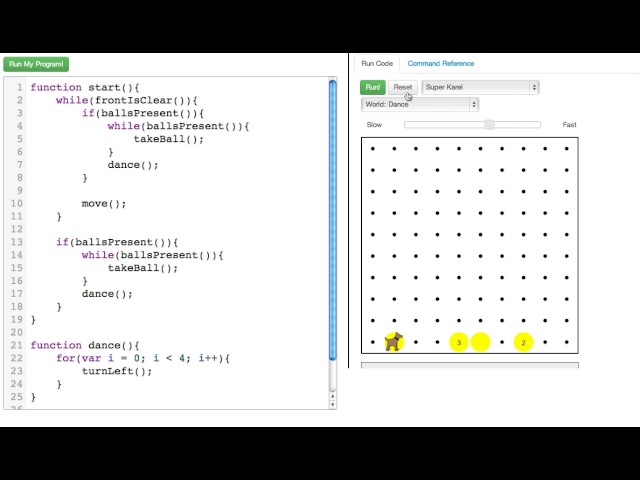The height and width of the screenshot is (480, 640).
Task: Reset the Karel world
Action: click(x=402, y=87)
